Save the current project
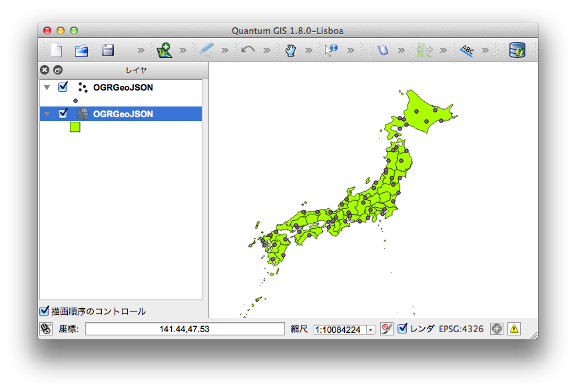The height and width of the screenshot is (392, 576). point(107,49)
